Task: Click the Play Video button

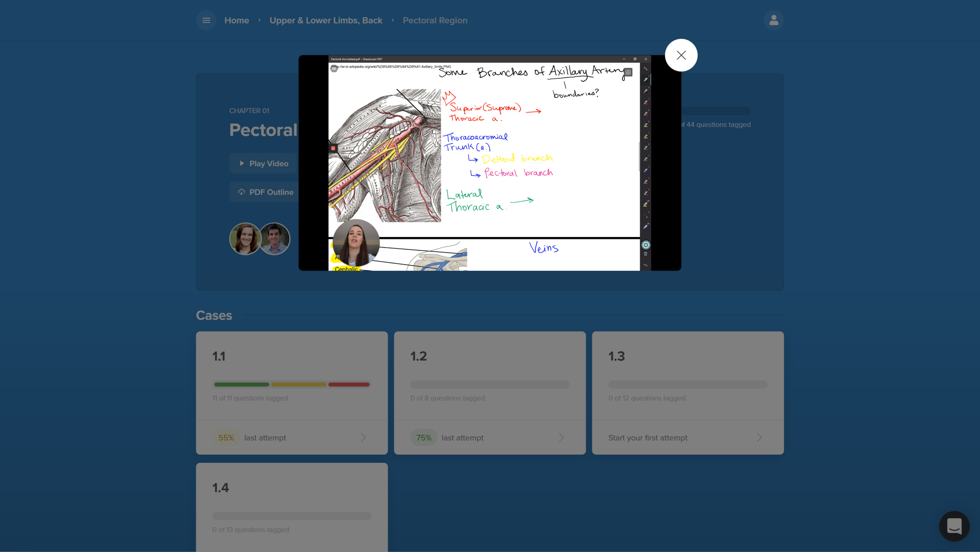Action: (x=263, y=164)
